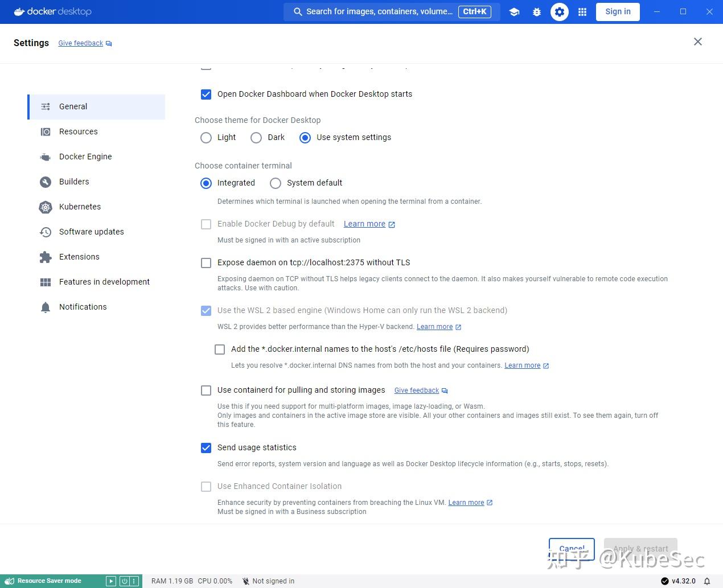Viewport: 723px width, 588px height.
Task: Open the Kubernetes settings section
Action: [x=80, y=207]
